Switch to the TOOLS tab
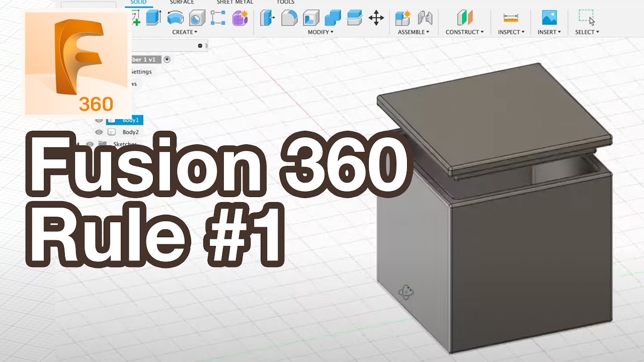The width and height of the screenshot is (644, 362). (286, 3)
